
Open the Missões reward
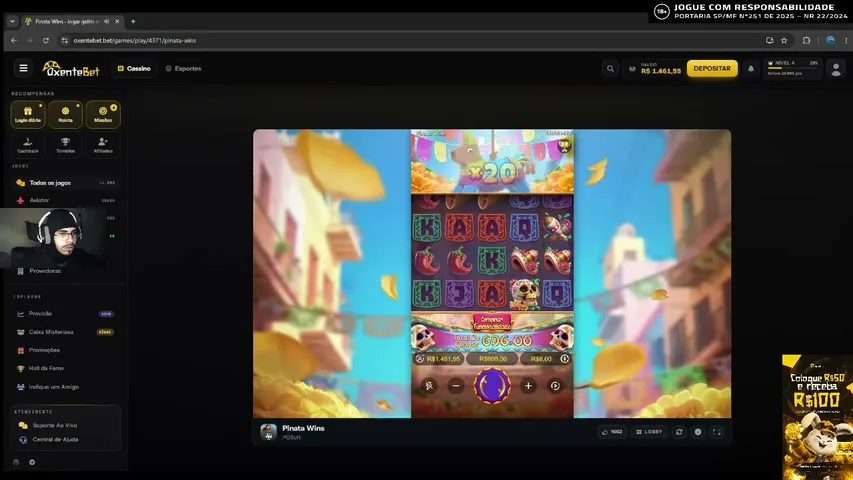coord(103,114)
